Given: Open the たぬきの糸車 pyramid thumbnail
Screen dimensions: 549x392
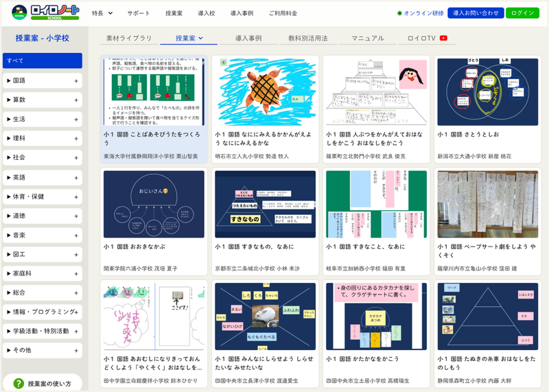Looking at the screenshot, I should [488, 316].
